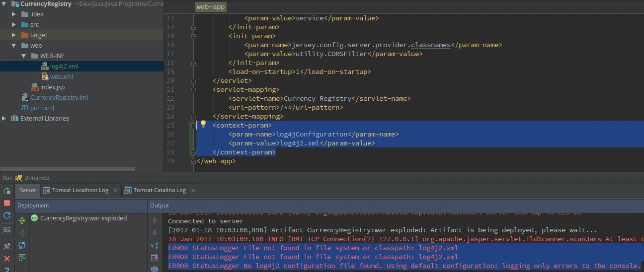This screenshot has height=272, width=644.
Task: Click the web-app breadcrumb tag
Action: pos(211,6)
